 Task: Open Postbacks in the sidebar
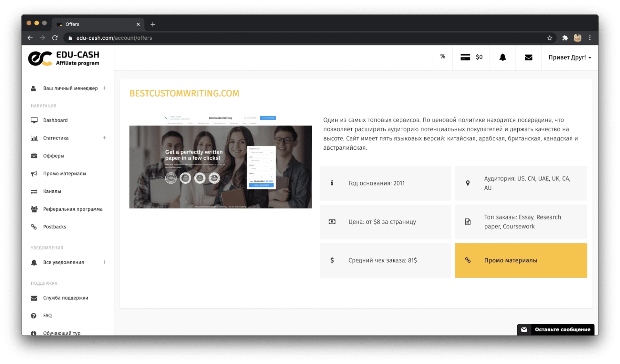click(55, 227)
